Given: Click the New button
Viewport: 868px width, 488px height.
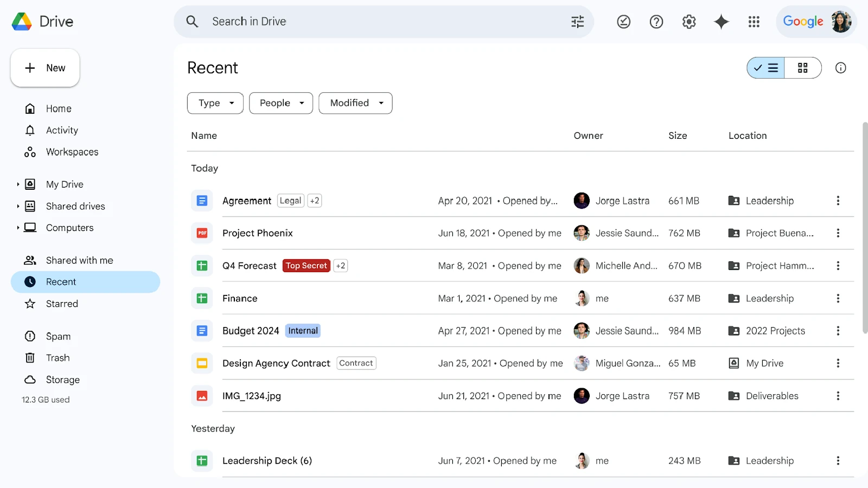Looking at the screenshot, I should pyautogui.click(x=45, y=68).
